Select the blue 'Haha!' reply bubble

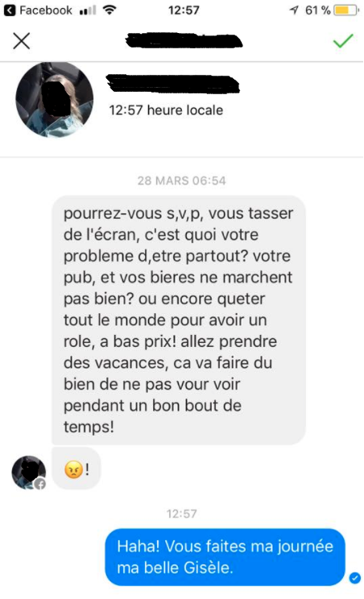point(225,557)
